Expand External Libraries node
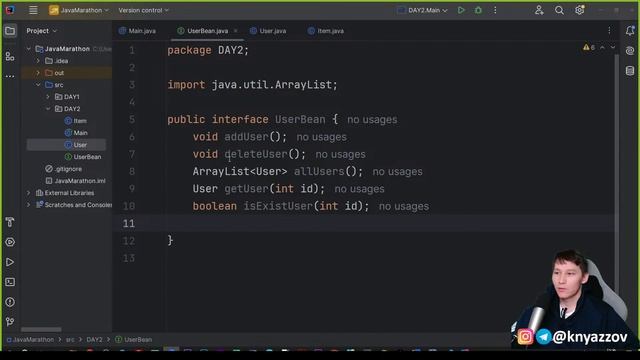 (x=29, y=193)
